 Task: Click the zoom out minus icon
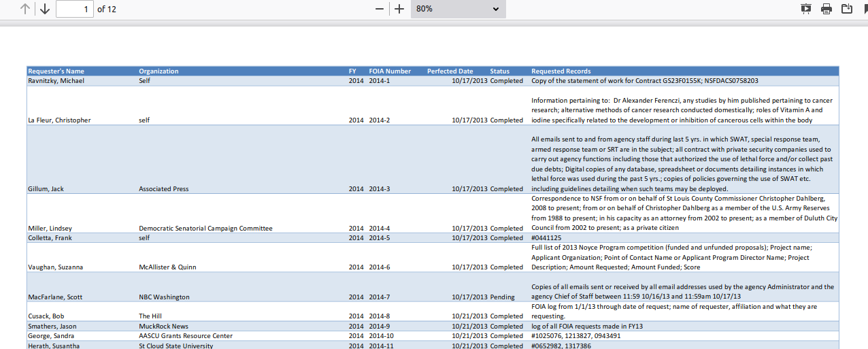click(x=380, y=9)
